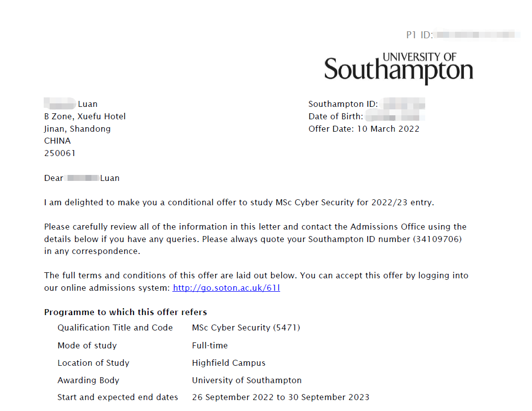Select the "Jinan, Shandong" address line

click(x=77, y=129)
